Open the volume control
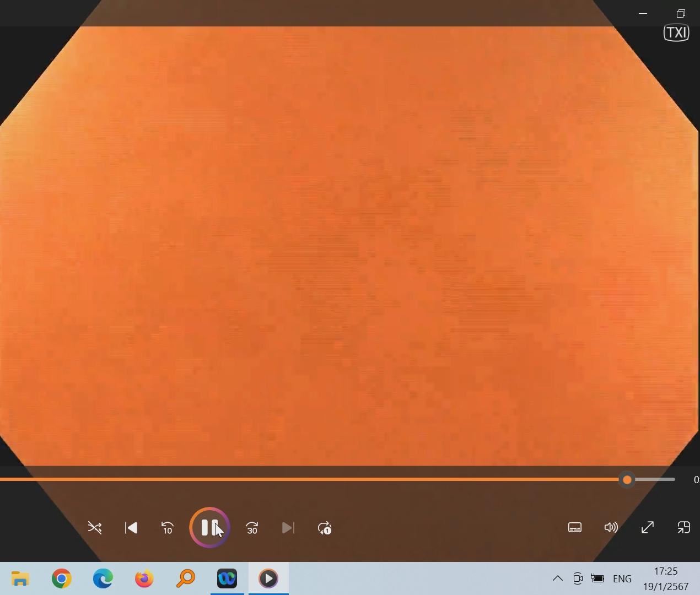The width and height of the screenshot is (700, 595). 611,527
